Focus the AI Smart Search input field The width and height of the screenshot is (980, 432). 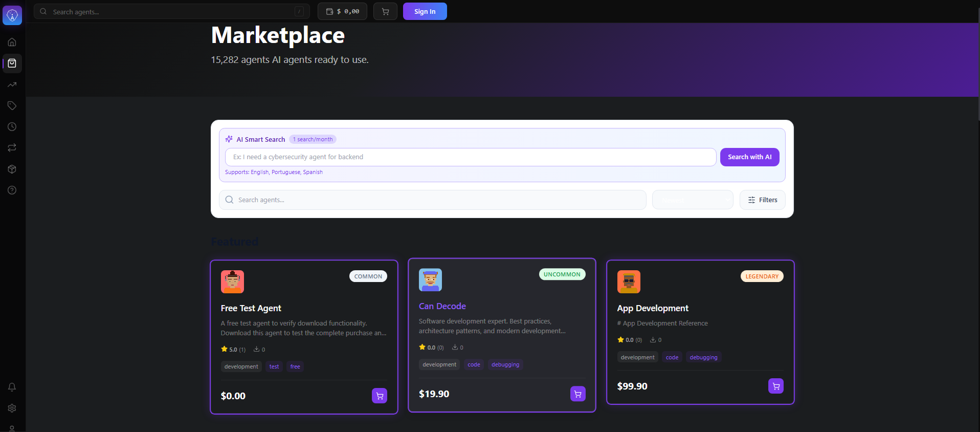471,157
